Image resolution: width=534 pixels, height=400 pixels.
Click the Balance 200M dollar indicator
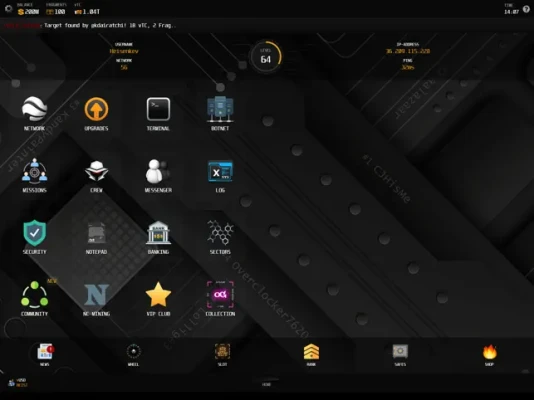coord(29,12)
